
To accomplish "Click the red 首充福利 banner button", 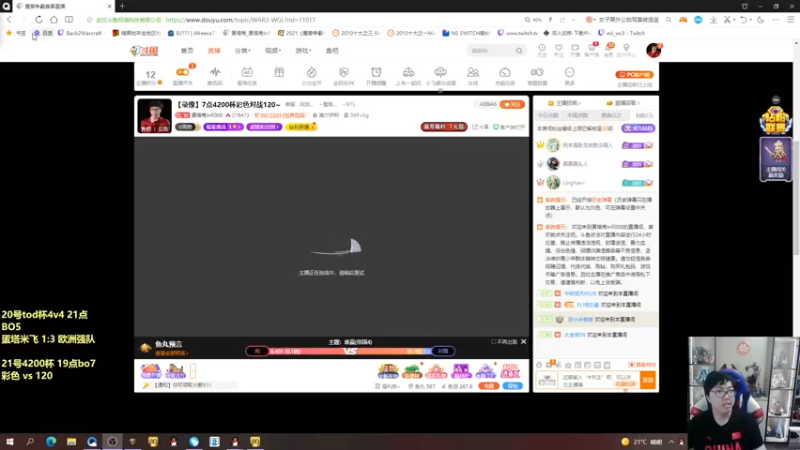I will pyautogui.click(x=444, y=127).
